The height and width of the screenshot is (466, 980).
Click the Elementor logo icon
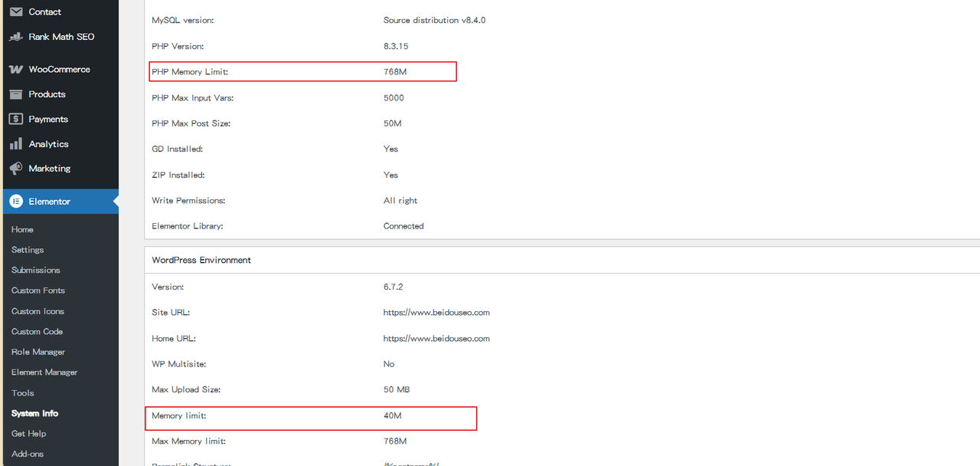(15, 202)
